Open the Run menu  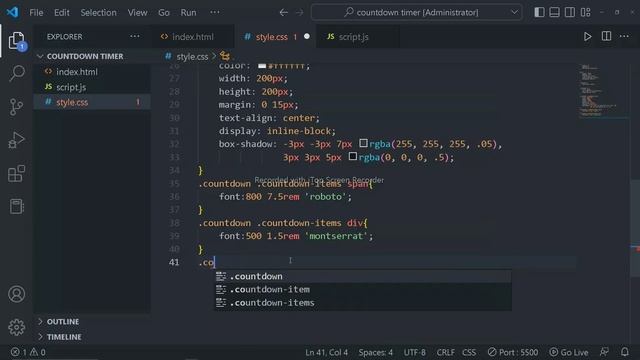tap(188, 13)
